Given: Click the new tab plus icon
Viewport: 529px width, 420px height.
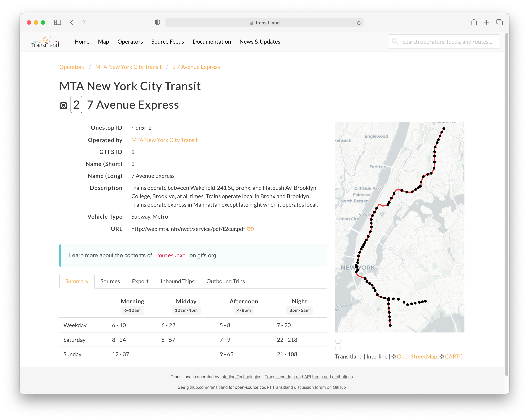Looking at the screenshot, I should click(x=487, y=22).
